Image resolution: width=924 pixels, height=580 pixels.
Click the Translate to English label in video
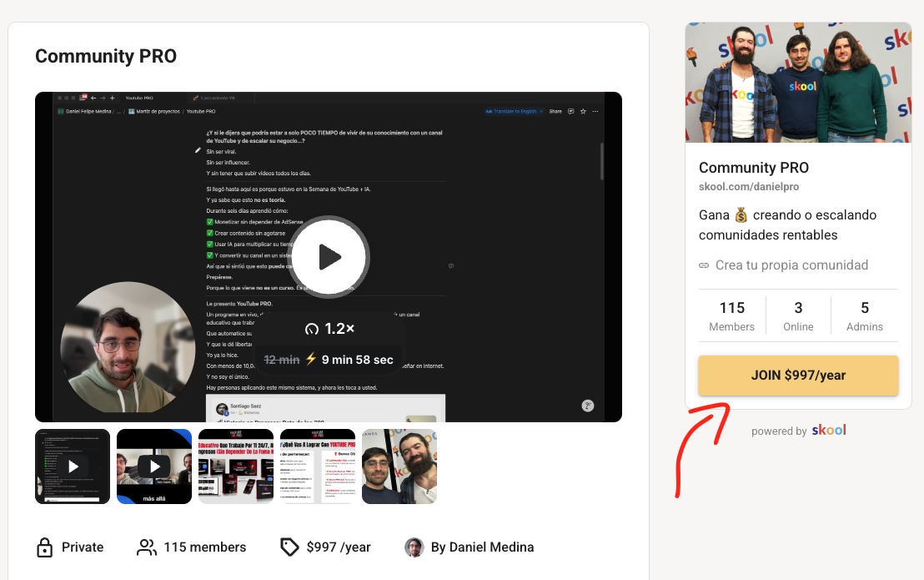(514, 111)
